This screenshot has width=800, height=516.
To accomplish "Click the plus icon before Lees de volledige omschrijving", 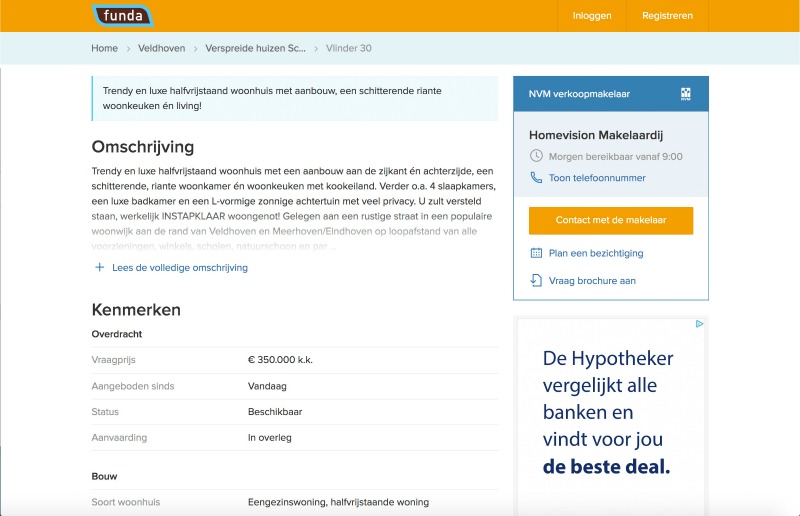I will tap(99, 267).
